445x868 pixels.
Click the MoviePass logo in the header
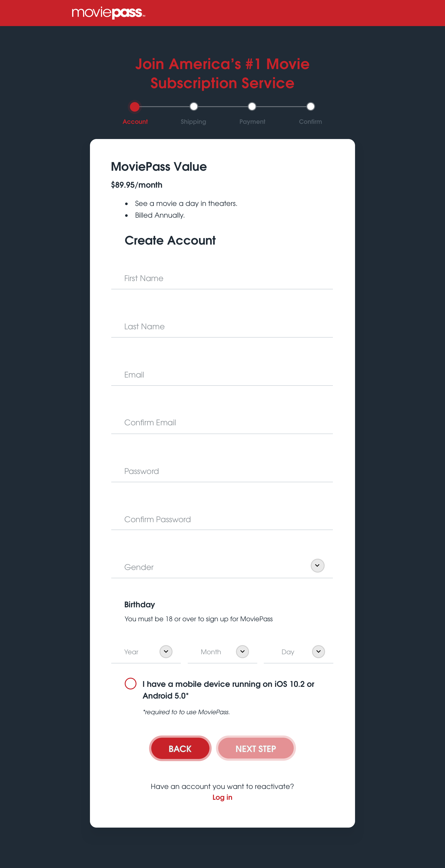point(108,13)
